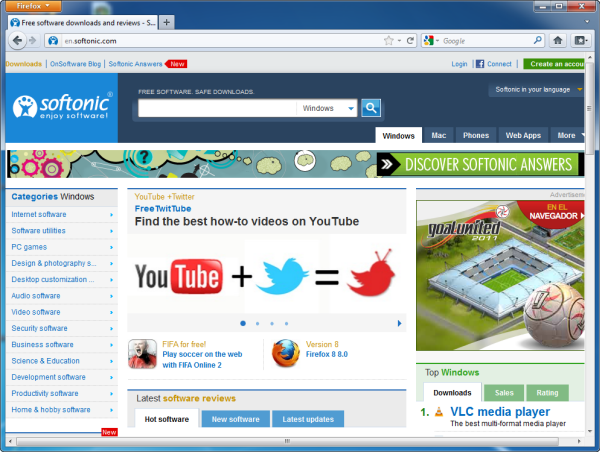
Task: Click the Softonic search text field
Action: [216, 108]
